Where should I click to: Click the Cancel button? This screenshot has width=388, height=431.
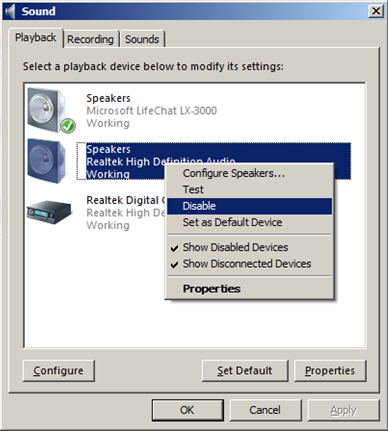point(265,410)
